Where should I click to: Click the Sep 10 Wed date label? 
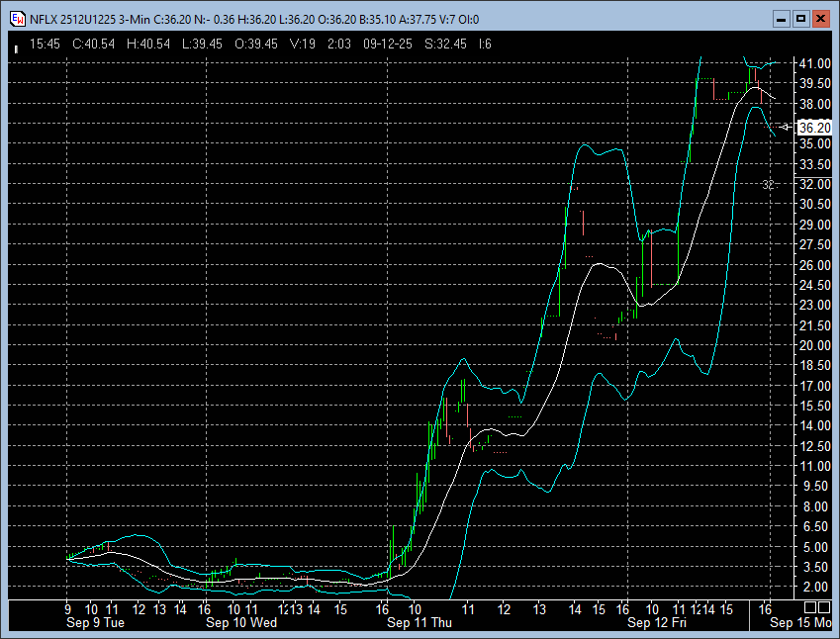[x=241, y=622]
